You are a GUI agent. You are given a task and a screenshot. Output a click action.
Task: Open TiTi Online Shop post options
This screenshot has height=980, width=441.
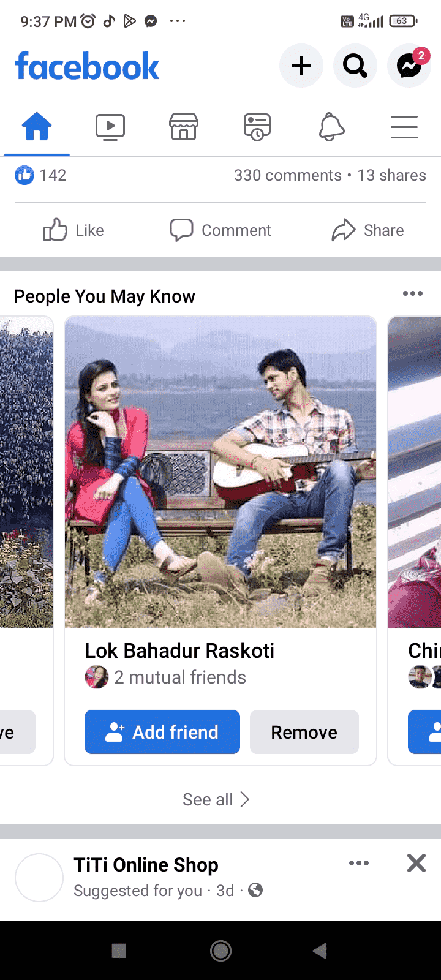[x=359, y=863]
